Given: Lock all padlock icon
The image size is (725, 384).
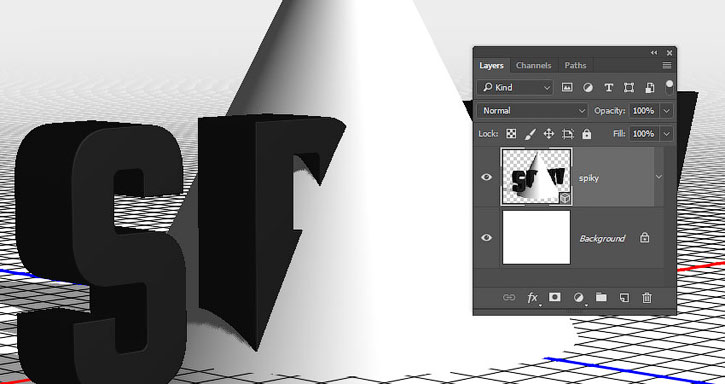Looking at the screenshot, I should 587,134.
